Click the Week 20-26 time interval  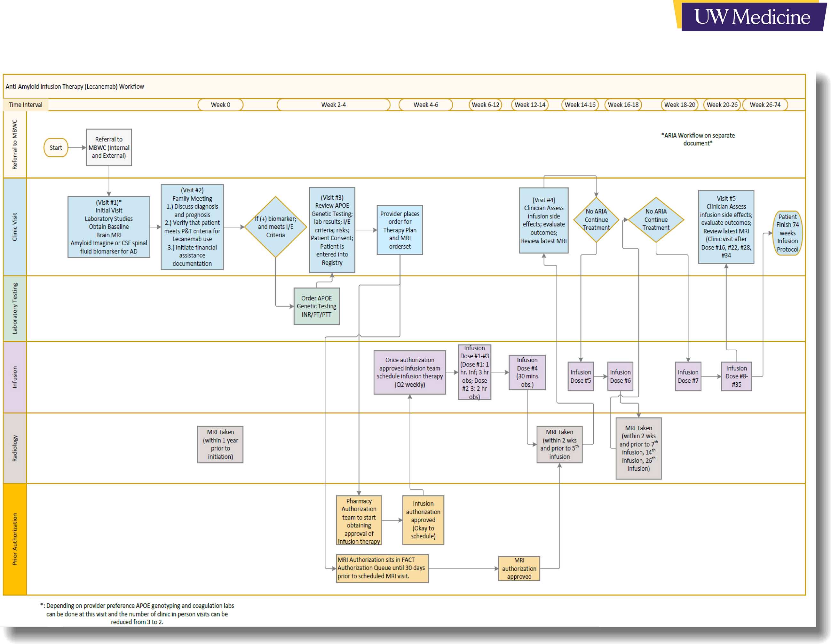[x=722, y=105]
